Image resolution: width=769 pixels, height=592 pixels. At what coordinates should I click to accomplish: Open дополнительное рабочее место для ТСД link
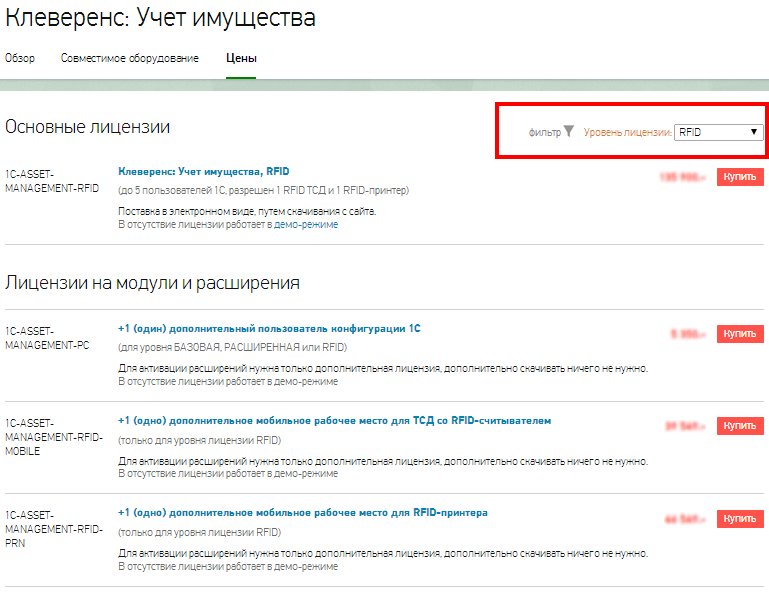[334, 420]
